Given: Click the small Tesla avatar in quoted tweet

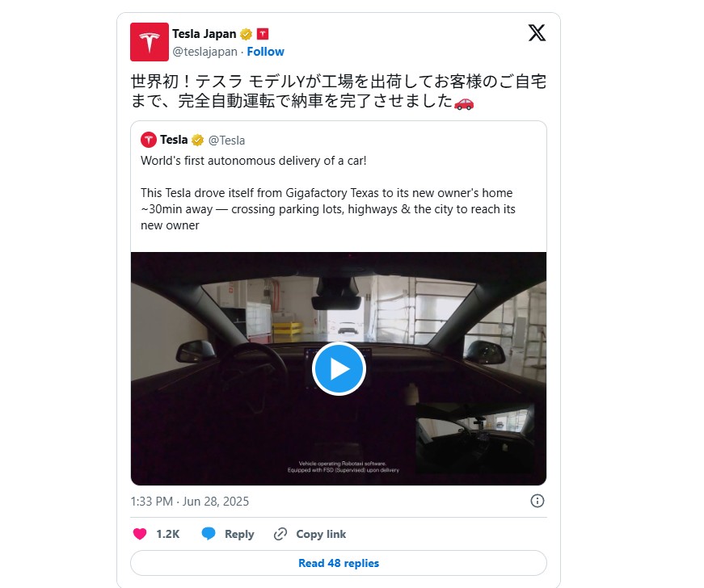Looking at the screenshot, I should (x=149, y=140).
